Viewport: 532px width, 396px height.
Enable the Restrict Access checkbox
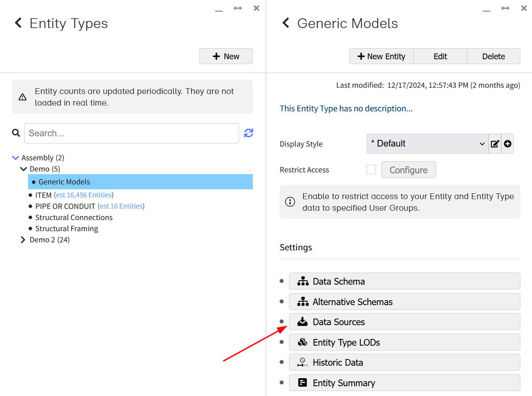coord(371,170)
